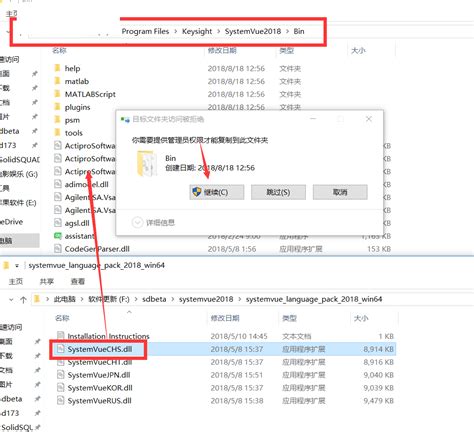This screenshot has width=474, height=432.
Task: Select the agsl.dll file icon
Action: [x=58, y=223]
